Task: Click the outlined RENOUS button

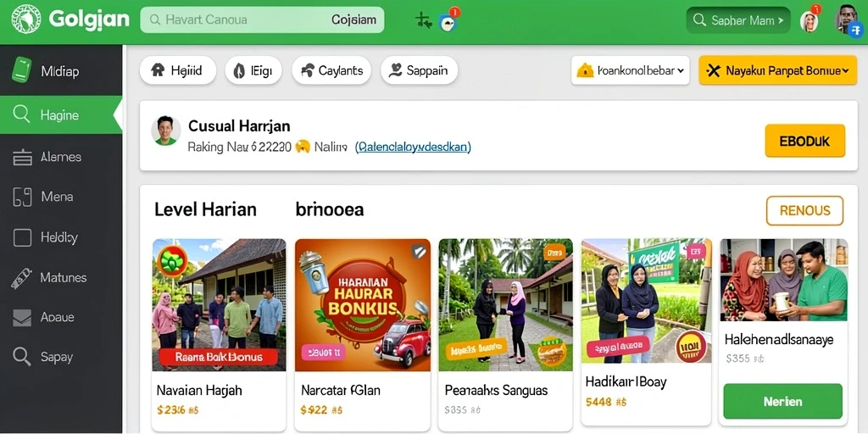Action: coord(804,210)
